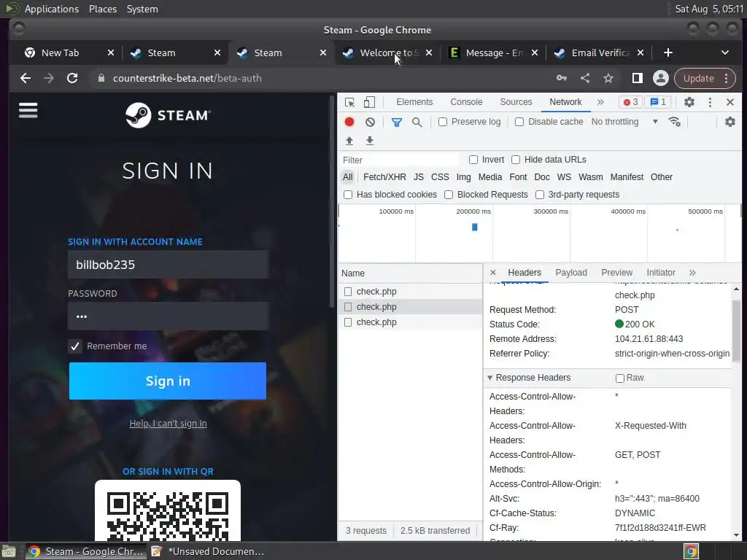This screenshot has width=747, height=560.
Task: Click the share page icon
Action: tap(585, 78)
